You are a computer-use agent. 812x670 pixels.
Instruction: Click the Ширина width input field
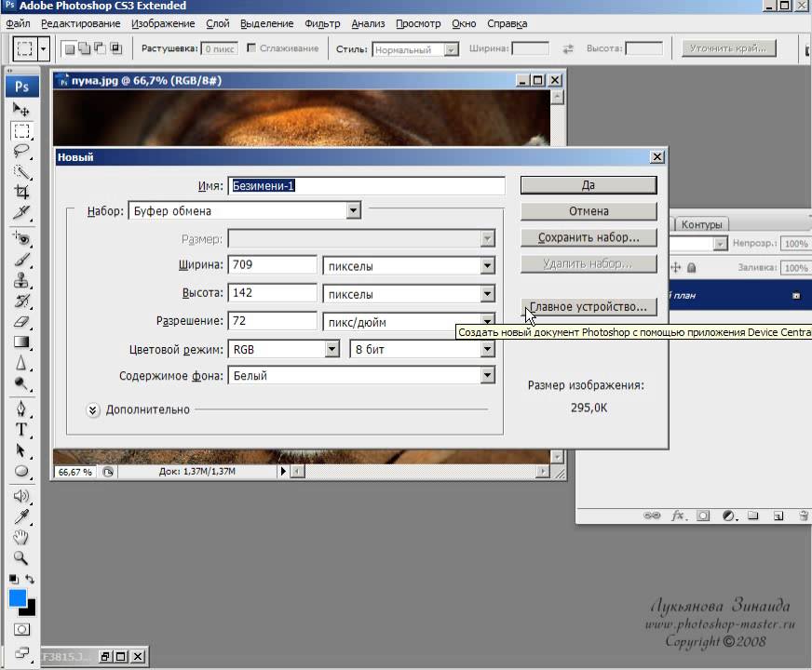tap(273, 265)
